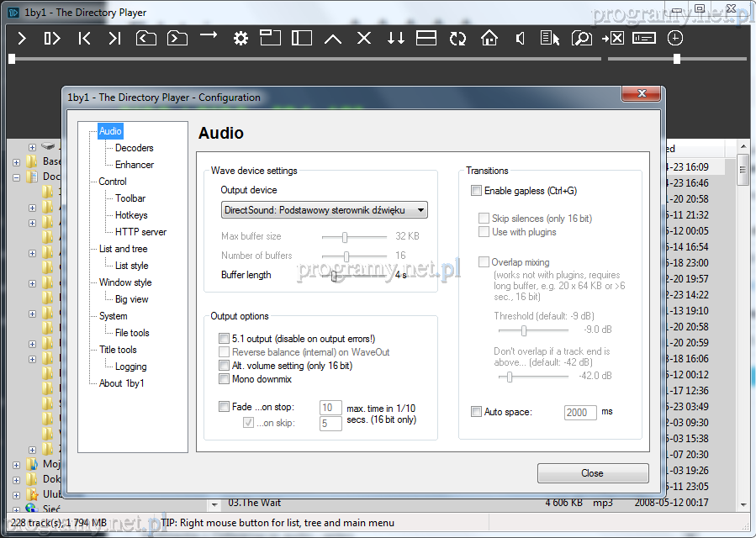756x538 pixels.
Task: Open the Output device dropdown
Action: click(x=325, y=209)
